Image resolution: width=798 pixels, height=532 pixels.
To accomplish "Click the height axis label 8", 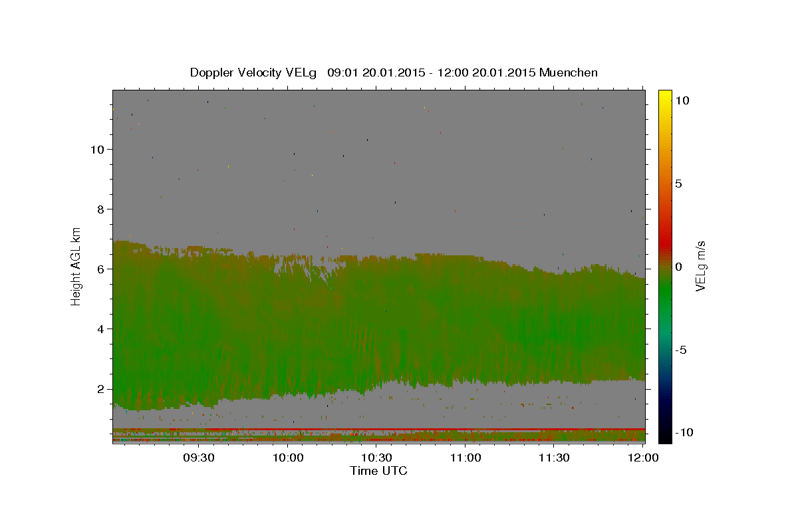I will tap(101, 209).
